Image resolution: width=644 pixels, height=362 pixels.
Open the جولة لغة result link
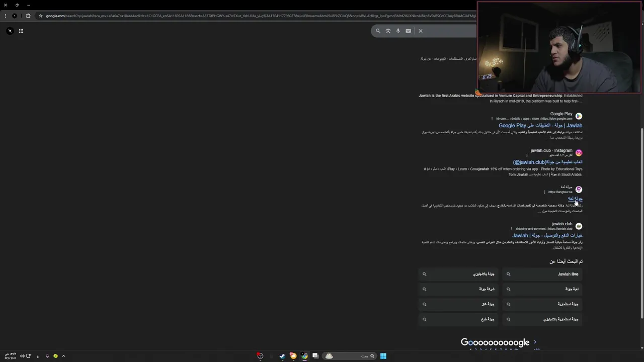pos(575,199)
